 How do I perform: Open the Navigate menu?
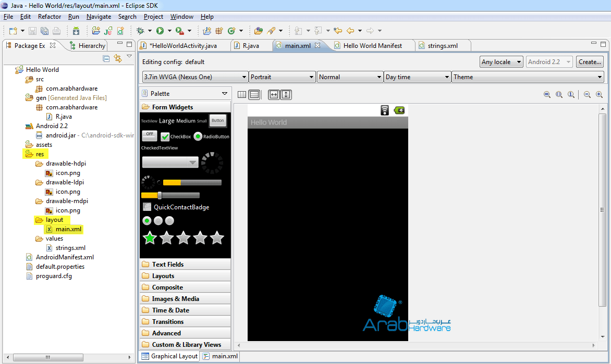tap(99, 17)
